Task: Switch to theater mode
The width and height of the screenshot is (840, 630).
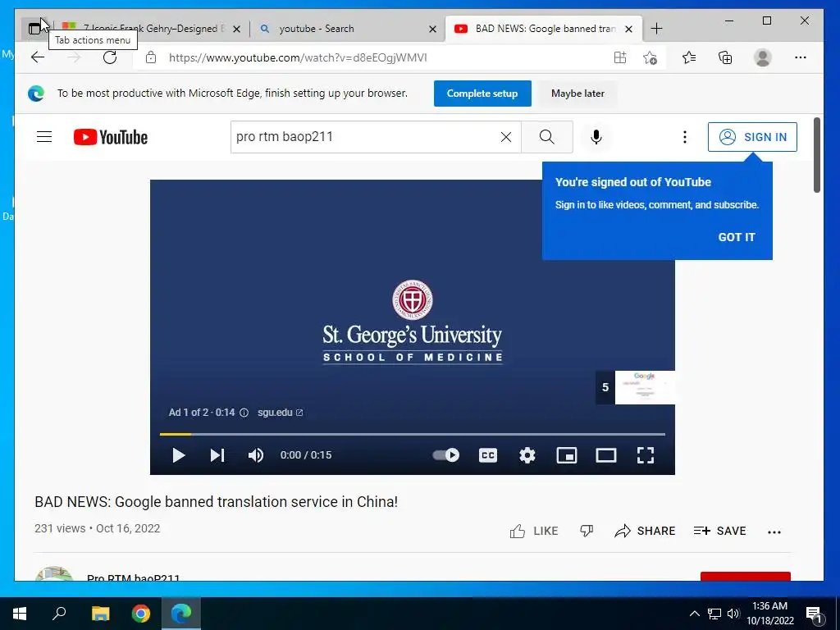Action: [x=606, y=455]
